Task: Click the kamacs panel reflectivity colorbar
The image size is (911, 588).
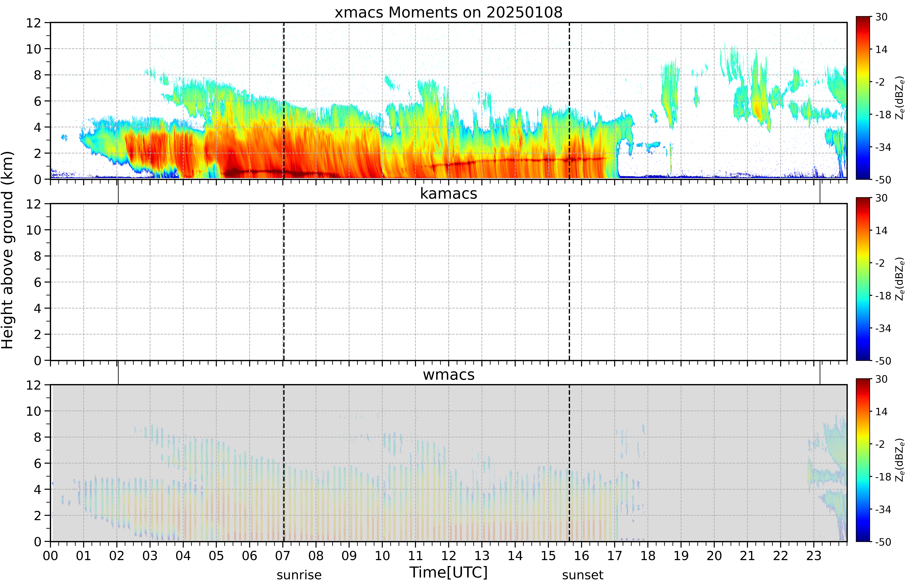Action: [863, 279]
